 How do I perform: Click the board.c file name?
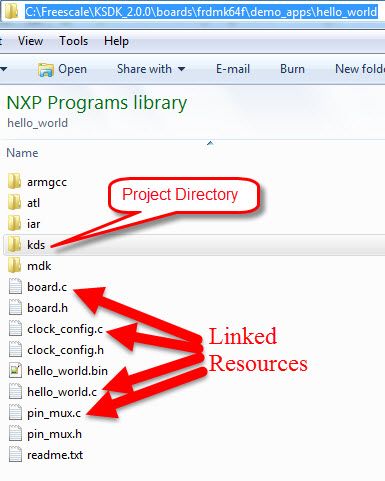coord(47,287)
